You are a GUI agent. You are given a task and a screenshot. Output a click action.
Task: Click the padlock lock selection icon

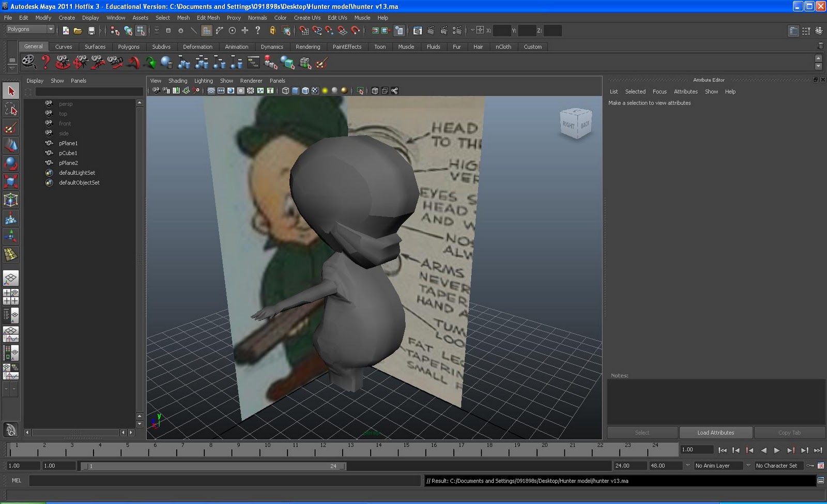point(272,30)
